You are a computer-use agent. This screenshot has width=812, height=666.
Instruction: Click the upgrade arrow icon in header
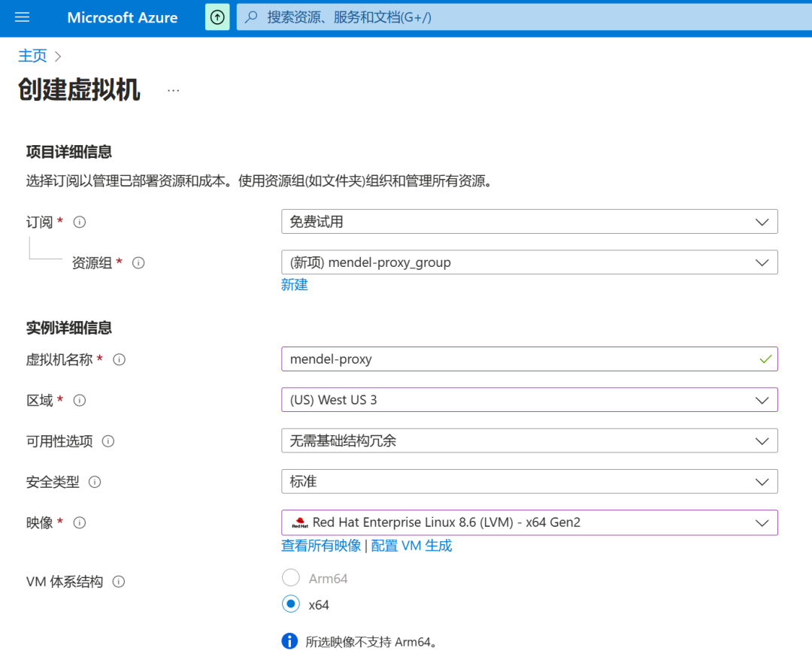pyautogui.click(x=217, y=17)
